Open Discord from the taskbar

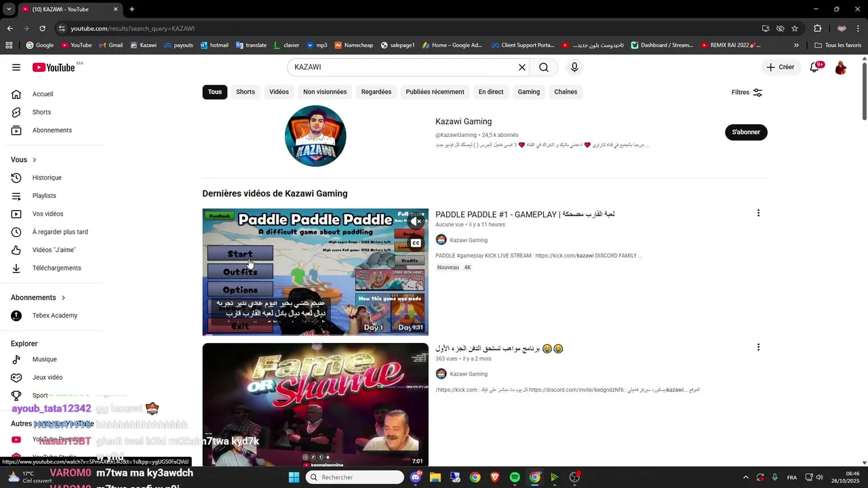(x=416, y=477)
